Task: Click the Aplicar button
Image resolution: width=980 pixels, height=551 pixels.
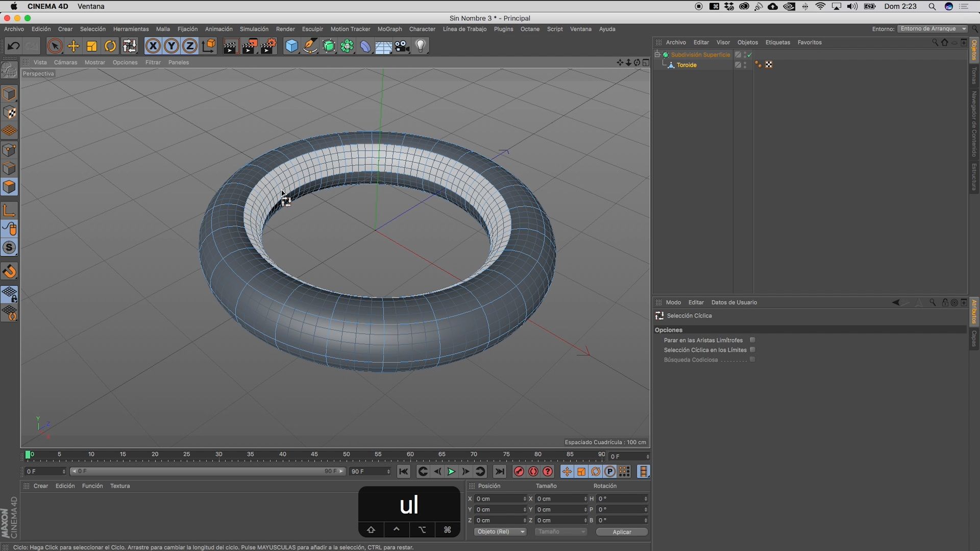Action: (x=622, y=532)
